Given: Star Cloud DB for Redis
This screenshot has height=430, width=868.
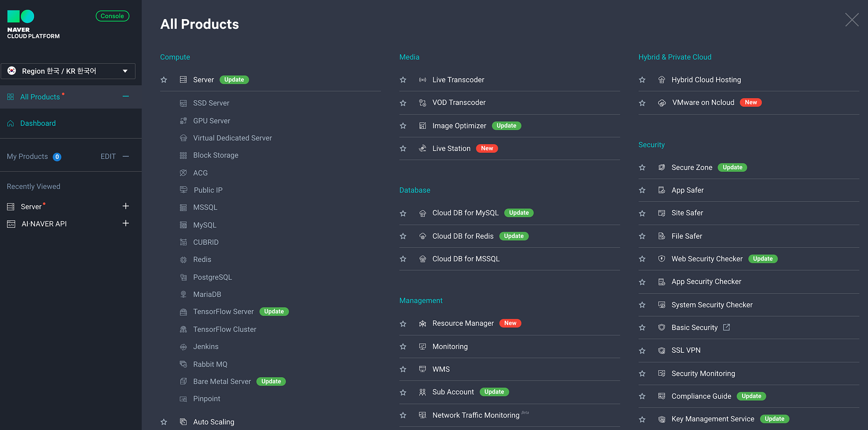Looking at the screenshot, I should pos(403,236).
